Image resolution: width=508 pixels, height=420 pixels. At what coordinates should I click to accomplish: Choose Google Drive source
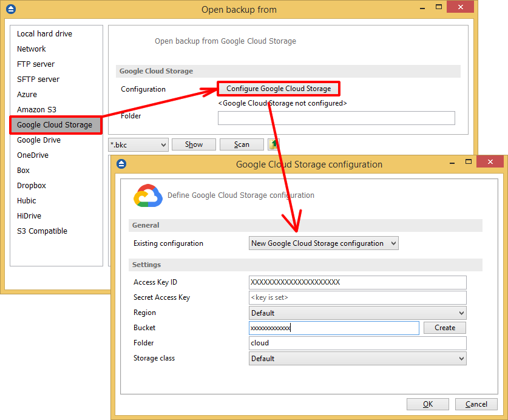click(39, 140)
